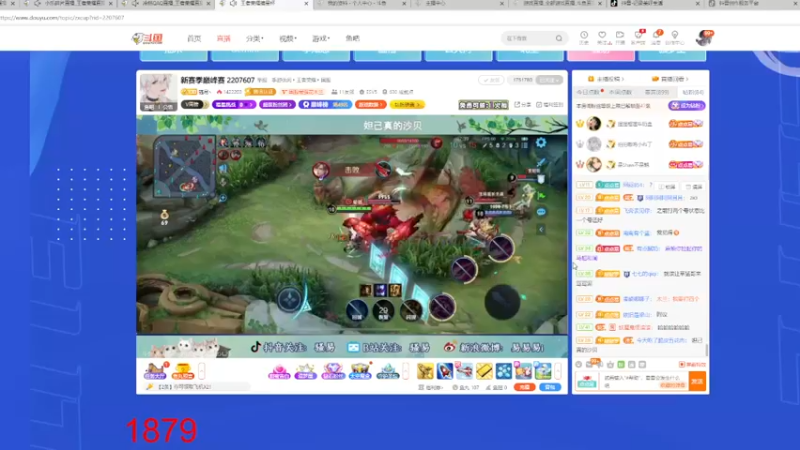Open first ranked user's avatar
The image size is (800, 450).
(x=594, y=123)
